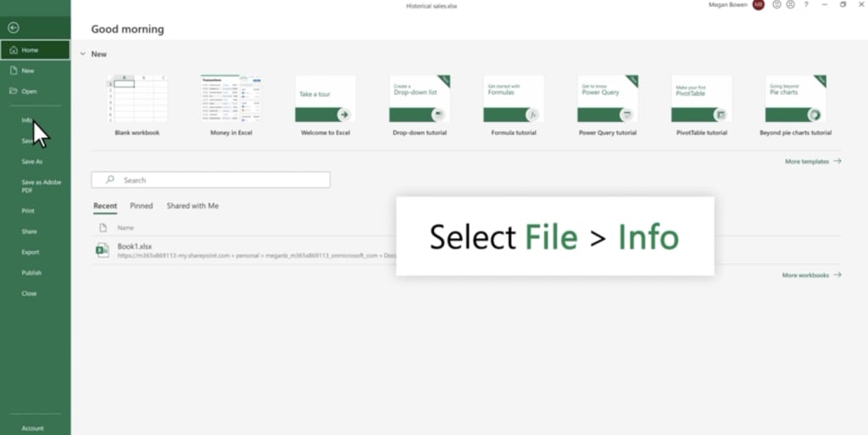Click the new document icon in the sidebar
Image resolution: width=868 pixels, height=435 pixels.
coord(14,71)
